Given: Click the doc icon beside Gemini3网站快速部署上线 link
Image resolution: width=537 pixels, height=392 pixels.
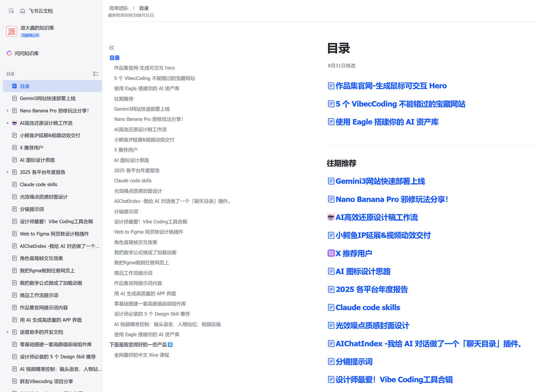Looking at the screenshot, I should (331, 181).
